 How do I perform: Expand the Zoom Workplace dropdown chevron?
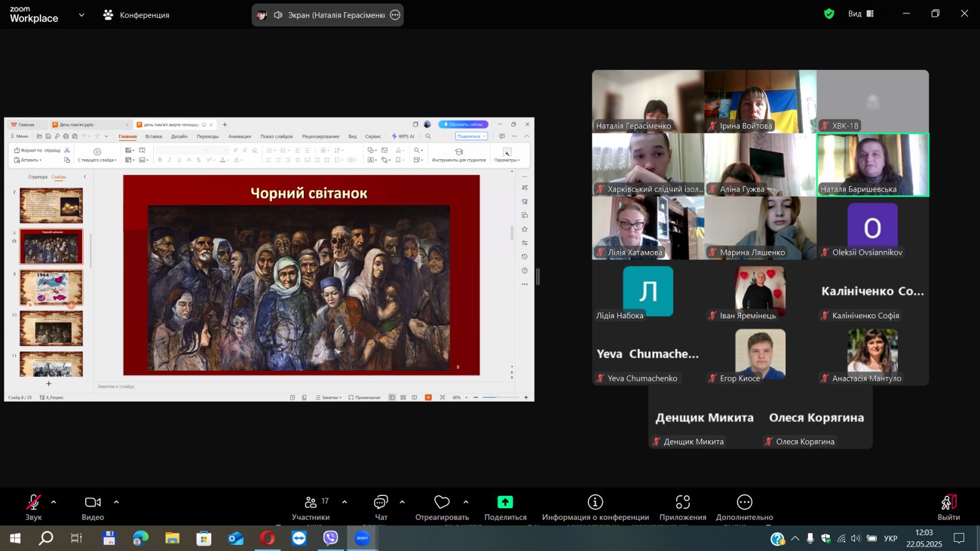click(x=81, y=15)
